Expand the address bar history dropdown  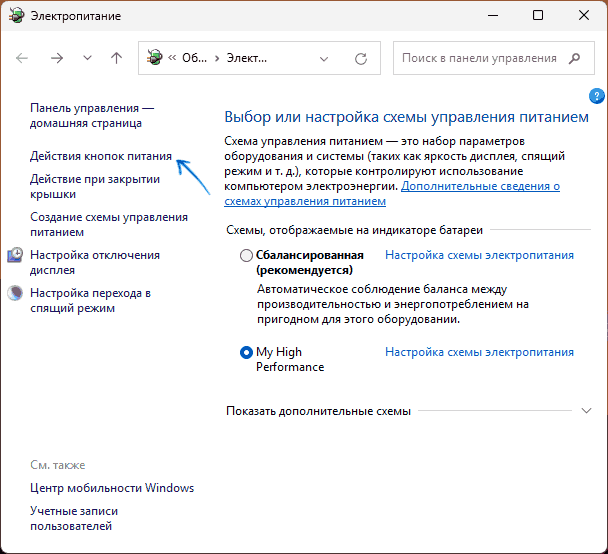pyautogui.click(x=324, y=59)
